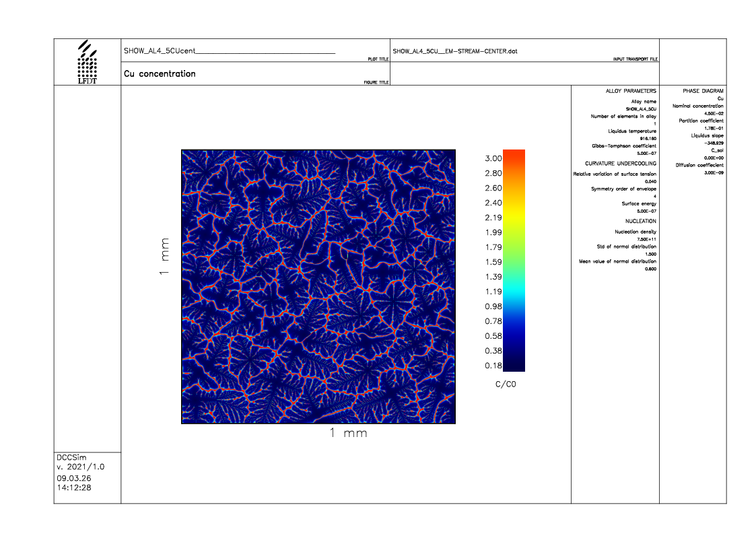Click the ALLOY PARAMETERS heading

(x=631, y=90)
